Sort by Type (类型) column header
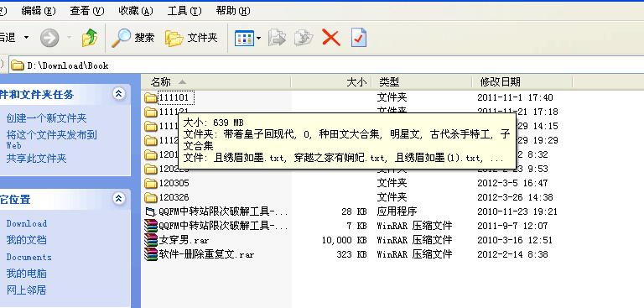Image resolution: width=644 pixels, height=308 pixels. pos(422,82)
